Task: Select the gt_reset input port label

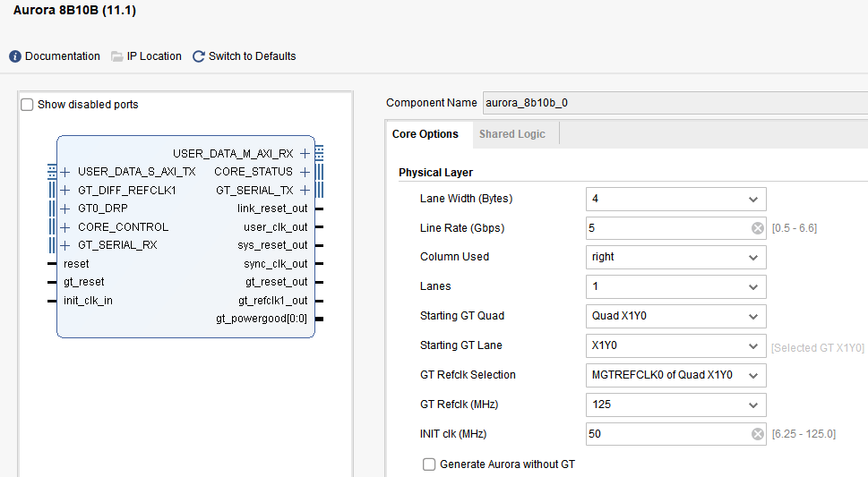Action: pyautogui.click(x=83, y=282)
